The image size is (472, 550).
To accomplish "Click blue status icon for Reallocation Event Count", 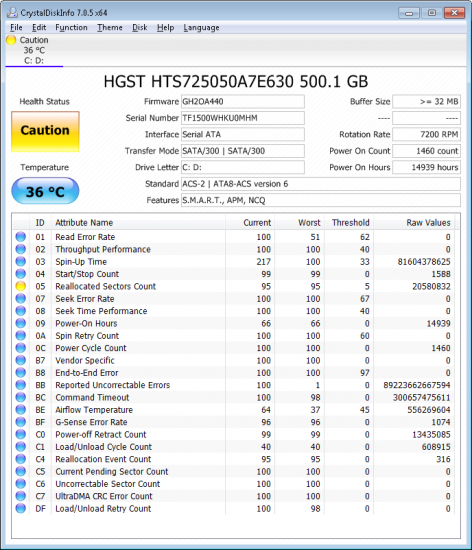I will coord(21,459).
